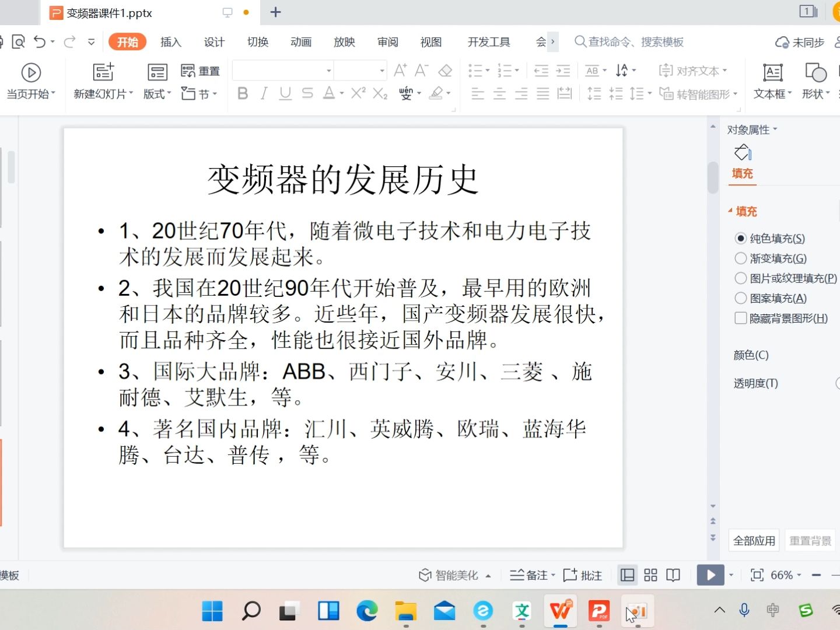The height and width of the screenshot is (630, 840).
Task: Justify the text alignment
Action: click(542, 93)
